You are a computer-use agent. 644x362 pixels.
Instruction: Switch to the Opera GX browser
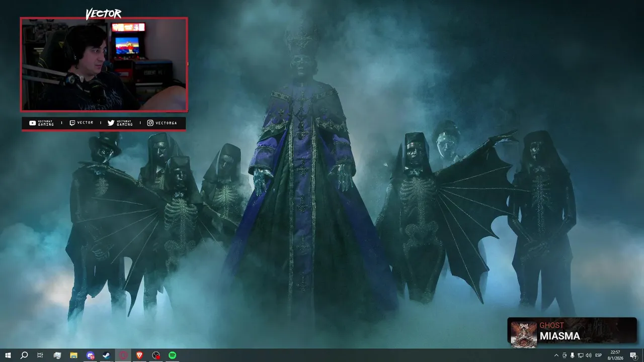coord(123,355)
